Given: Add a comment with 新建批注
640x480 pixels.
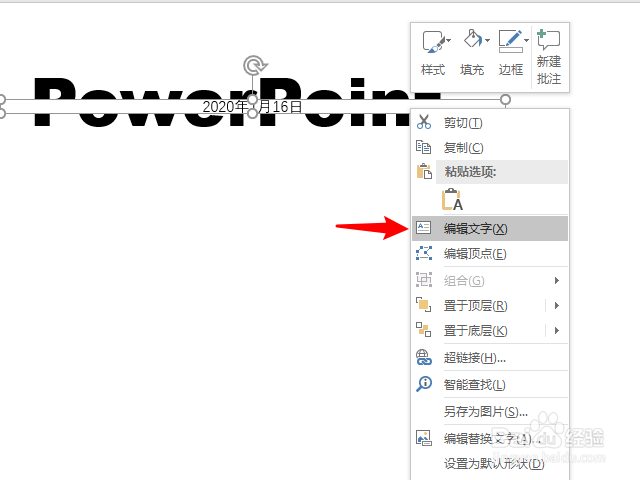Looking at the screenshot, I should (x=549, y=57).
